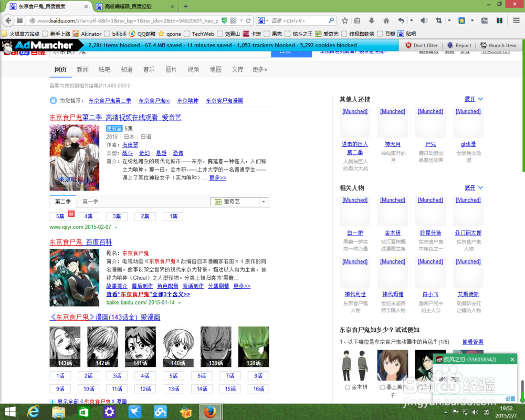The width and height of the screenshot is (525, 420).
Task: Expand 相关人物 section with 展开
Action: pos(474,187)
